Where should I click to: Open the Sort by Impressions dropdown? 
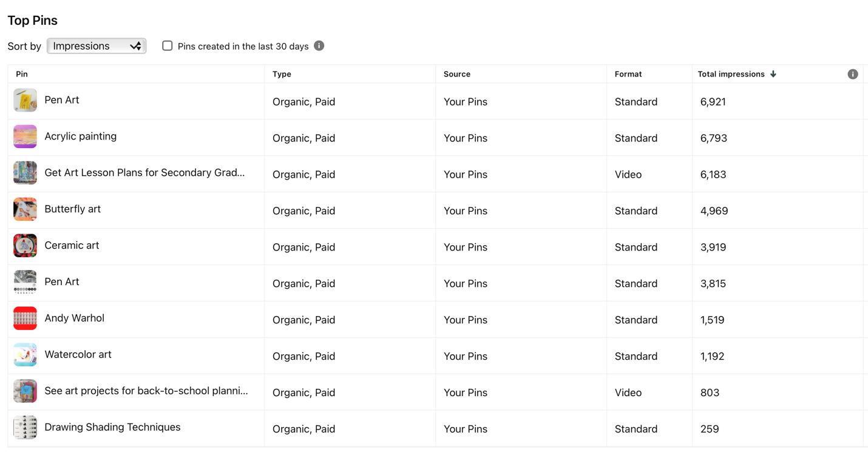[x=97, y=45]
